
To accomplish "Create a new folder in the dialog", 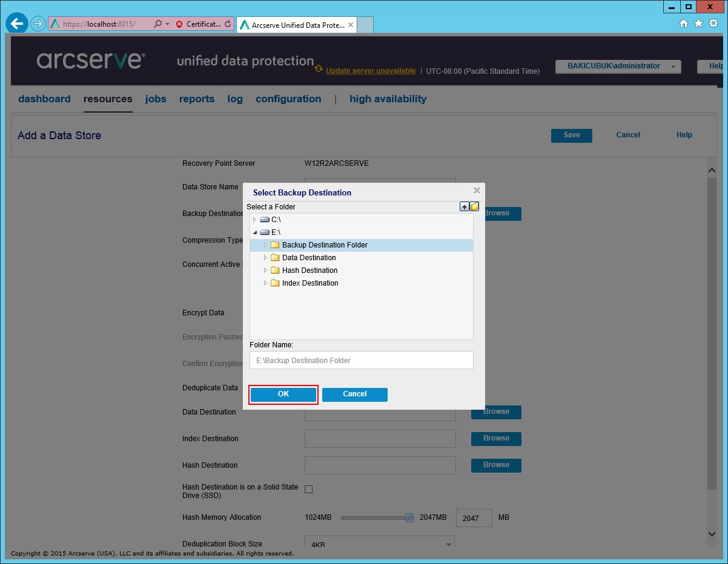I will pyautogui.click(x=475, y=207).
